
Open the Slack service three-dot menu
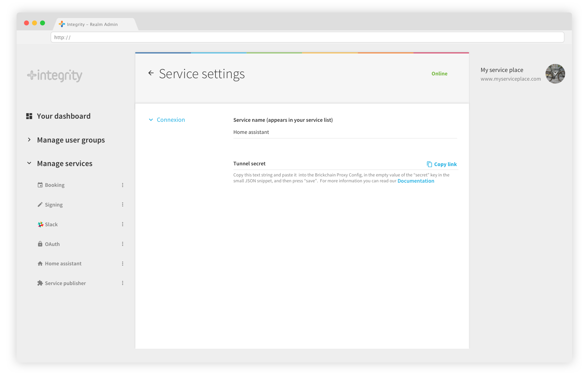[x=122, y=224]
